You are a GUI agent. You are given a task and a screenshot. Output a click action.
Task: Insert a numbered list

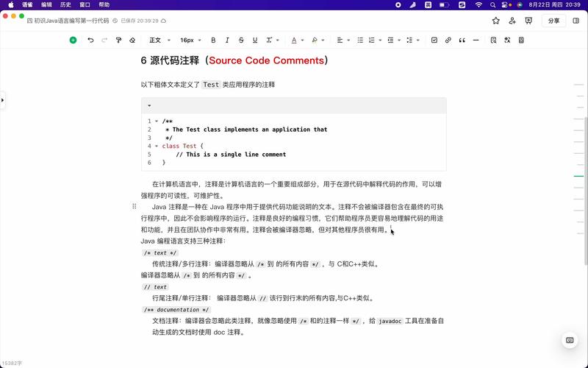tap(372, 40)
